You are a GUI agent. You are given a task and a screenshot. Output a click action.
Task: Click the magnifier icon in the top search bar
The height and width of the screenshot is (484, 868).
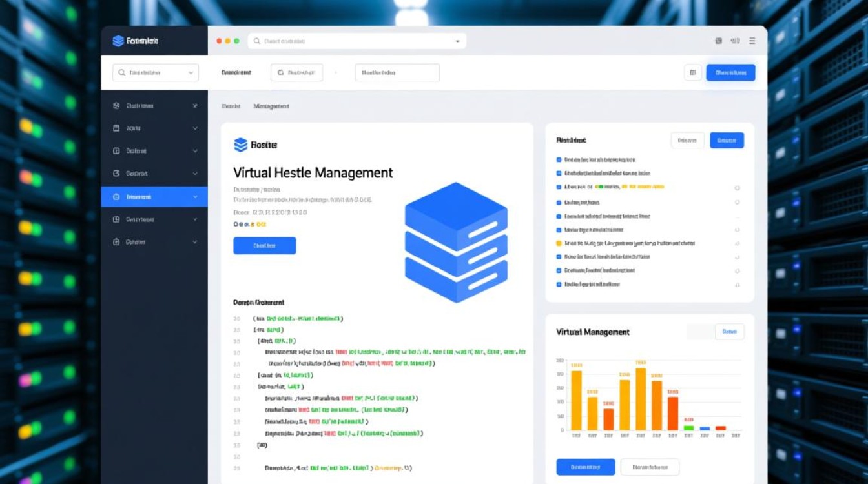pos(257,41)
